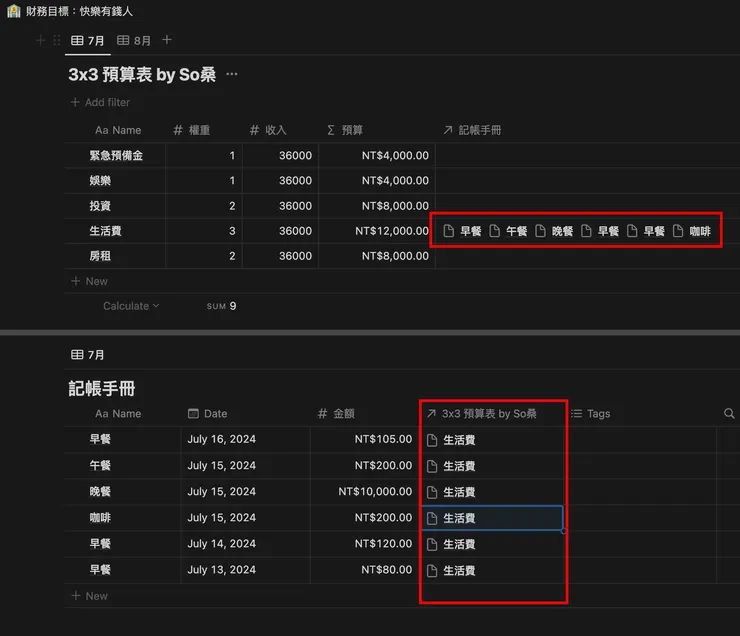
Task: Click the page icon before 午餐 in the relation cell
Action: coord(494,231)
